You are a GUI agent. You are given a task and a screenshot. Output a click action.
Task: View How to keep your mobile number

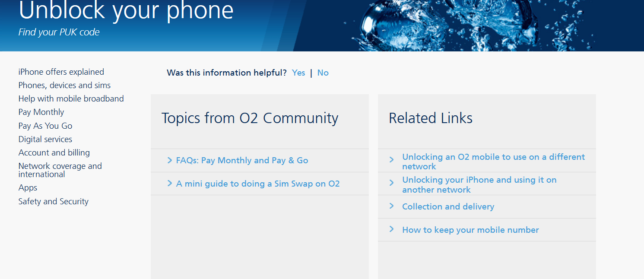click(x=470, y=230)
